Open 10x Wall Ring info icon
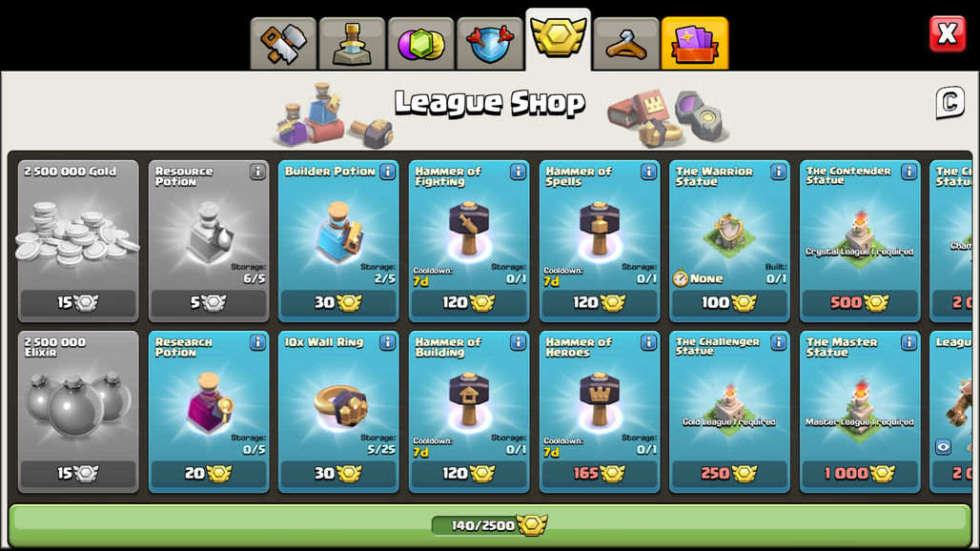Image resolution: width=980 pixels, height=551 pixels. point(387,342)
